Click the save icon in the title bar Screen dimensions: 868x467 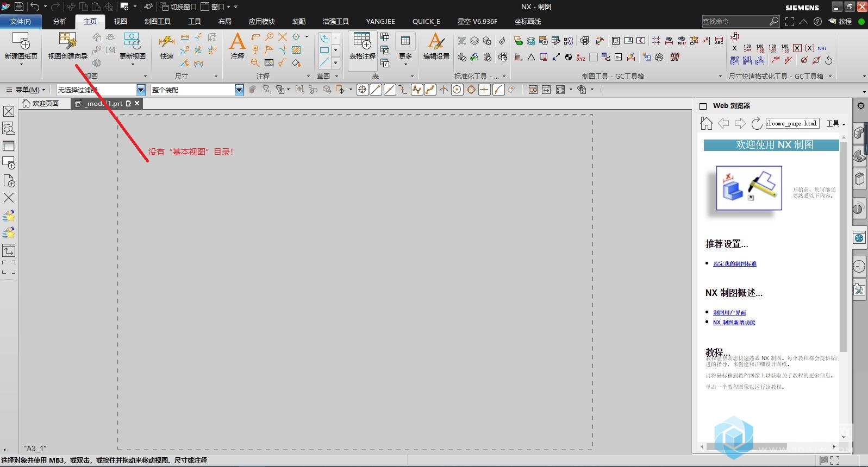tap(19, 7)
